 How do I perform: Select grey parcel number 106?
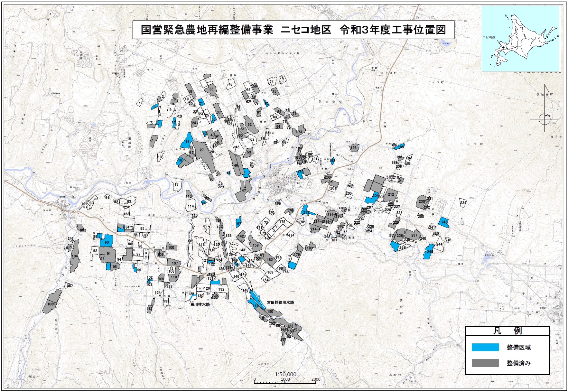pyautogui.click(x=52, y=302)
